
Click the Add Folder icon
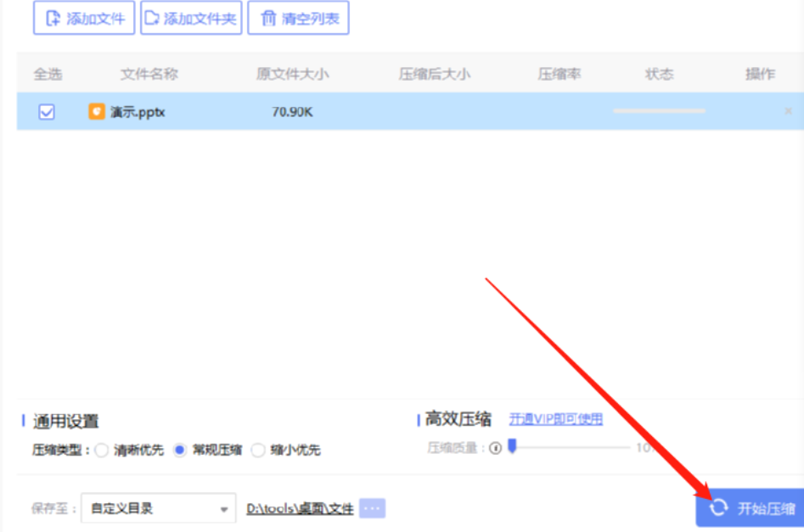coord(152,18)
